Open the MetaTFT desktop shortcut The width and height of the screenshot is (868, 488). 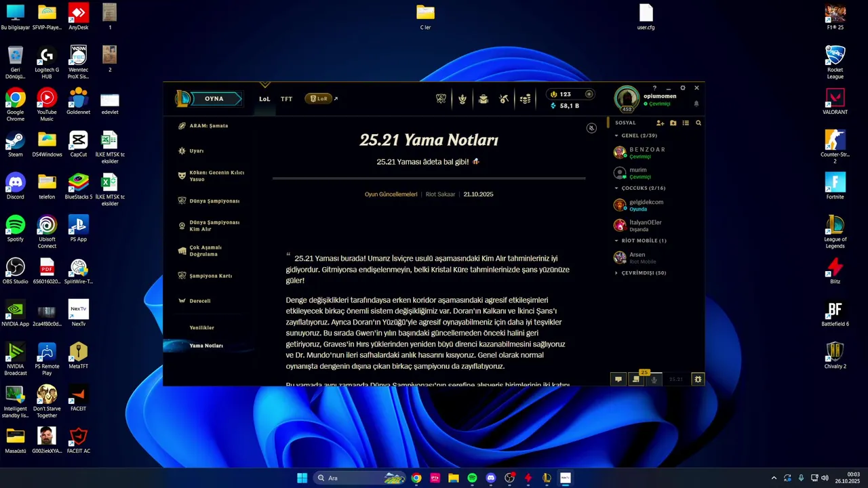point(78,356)
